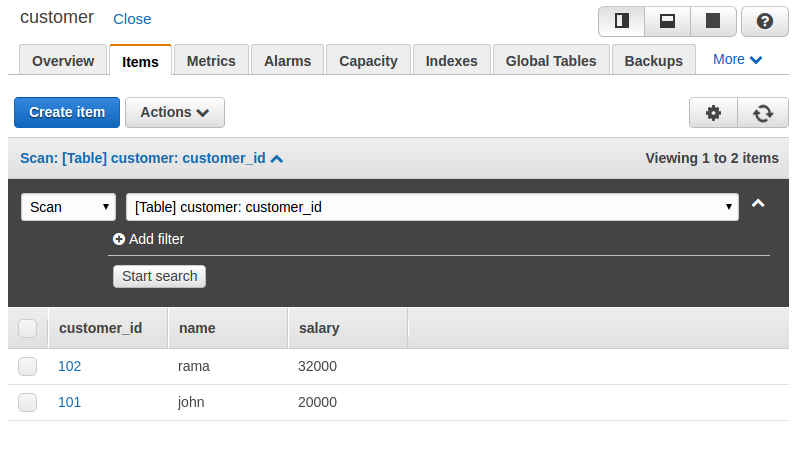Toggle the select-all header checkbox
793x457 pixels.
click(x=28, y=328)
